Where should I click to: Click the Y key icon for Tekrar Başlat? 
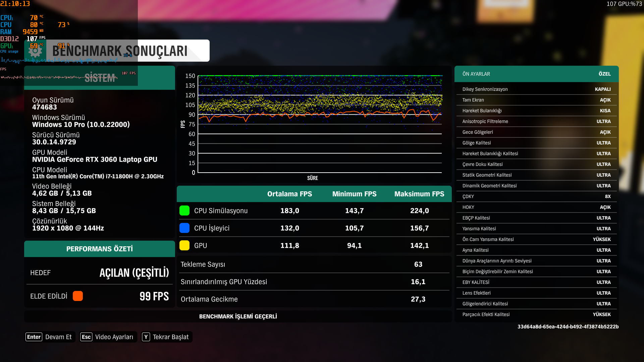coord(146,337)
